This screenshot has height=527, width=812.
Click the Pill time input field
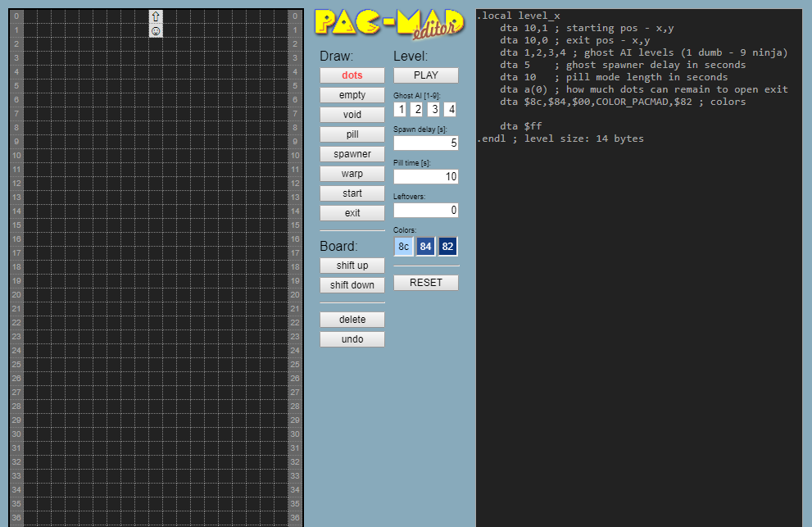click(x=425, y=176)
